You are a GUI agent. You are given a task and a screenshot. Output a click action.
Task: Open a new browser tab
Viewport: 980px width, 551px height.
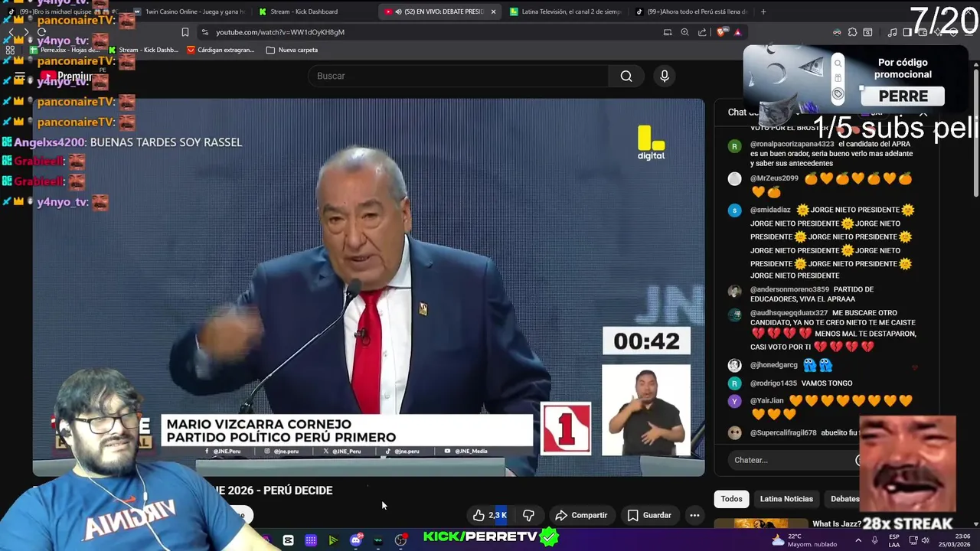[x=763, y=11]
